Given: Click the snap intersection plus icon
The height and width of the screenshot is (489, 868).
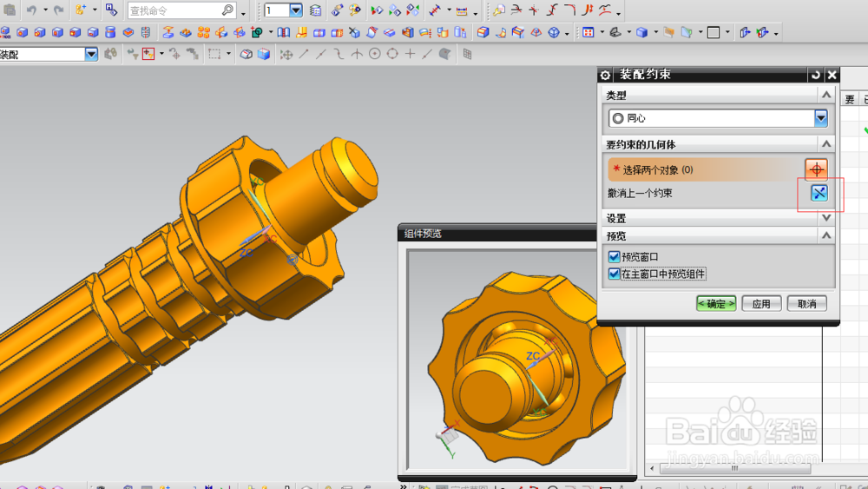Looking at the screenshot, I should pyautogui.click(x=411, y=54).
